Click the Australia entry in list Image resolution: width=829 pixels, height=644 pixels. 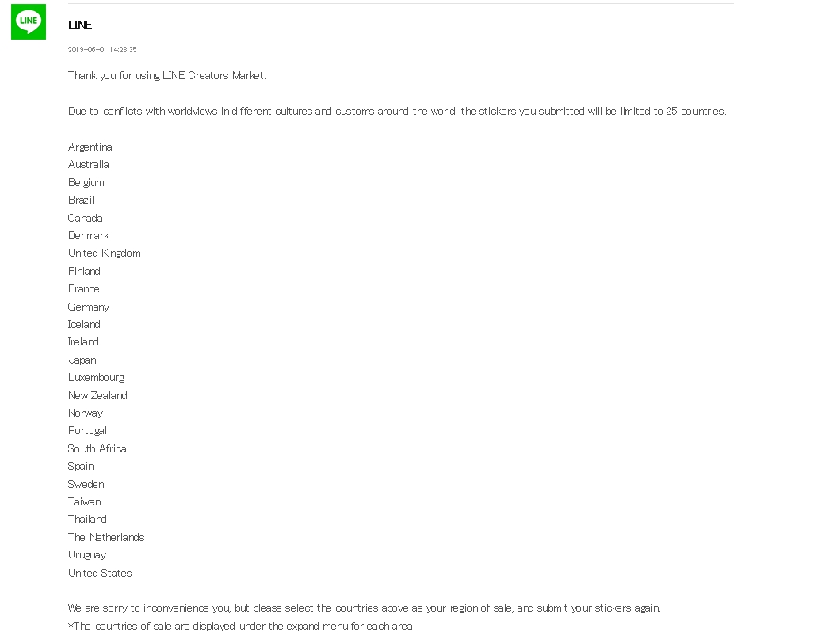88,164
